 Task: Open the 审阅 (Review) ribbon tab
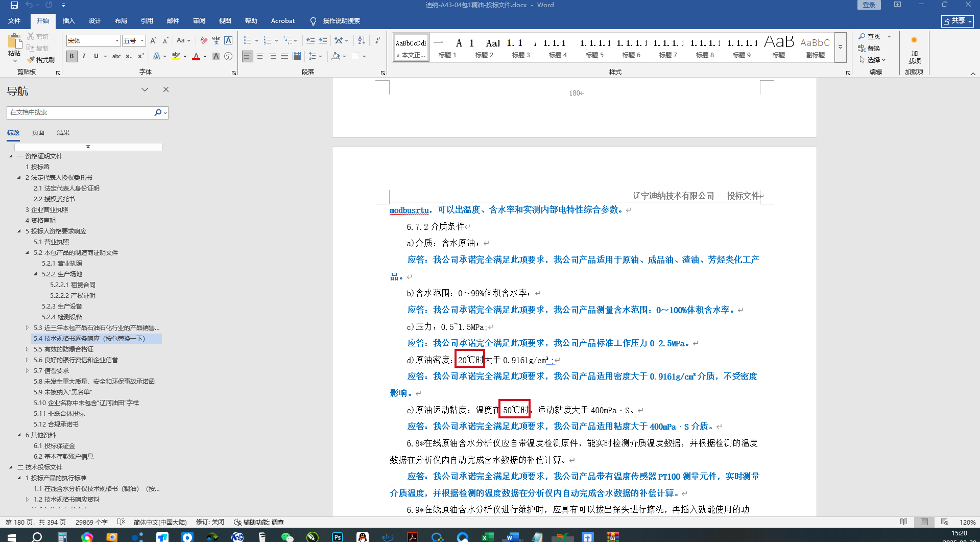[x=199, y=21]
